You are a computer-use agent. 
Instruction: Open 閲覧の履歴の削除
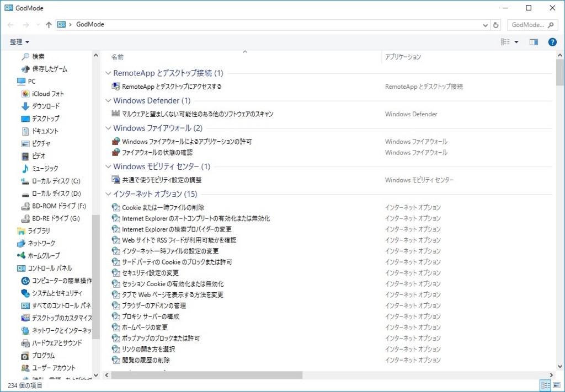146,360
